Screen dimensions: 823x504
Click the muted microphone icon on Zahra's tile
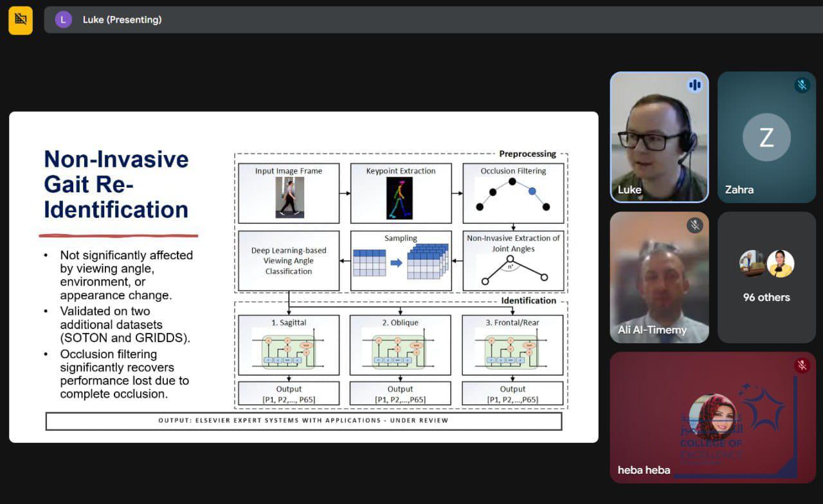(x=802, y=85)
